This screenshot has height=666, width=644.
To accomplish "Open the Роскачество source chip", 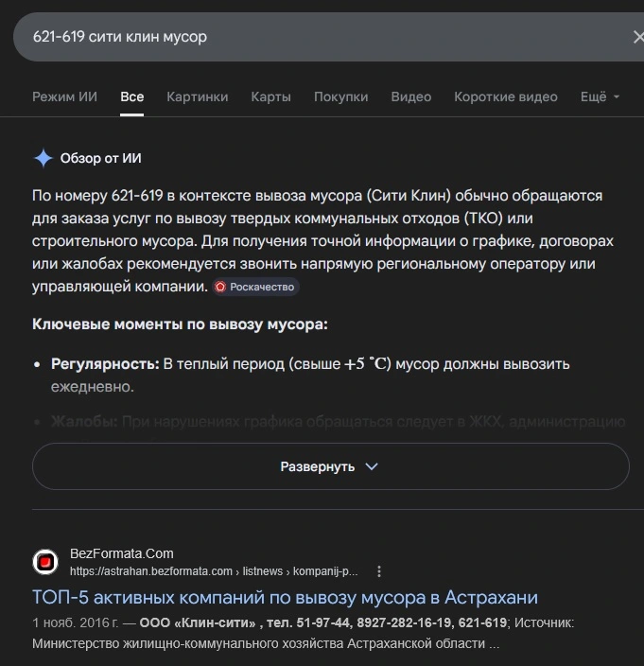I will (255, 287).
